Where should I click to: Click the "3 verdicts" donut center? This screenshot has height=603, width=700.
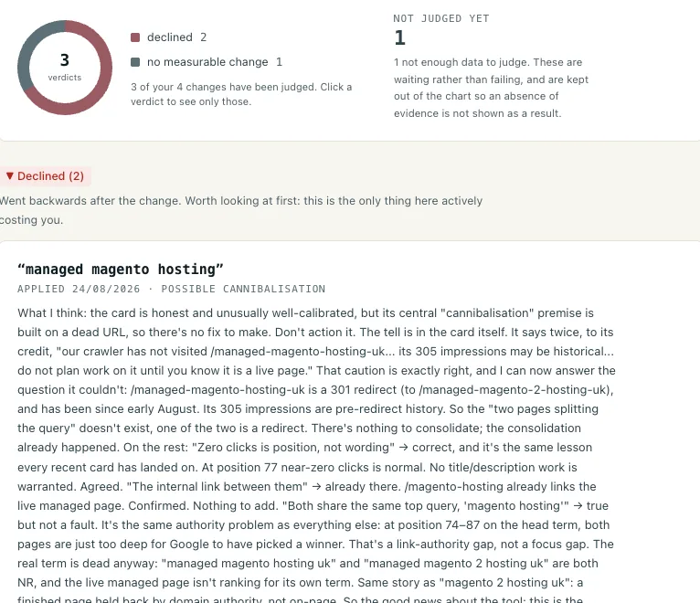pyautogui.click(x=65, y=68)
